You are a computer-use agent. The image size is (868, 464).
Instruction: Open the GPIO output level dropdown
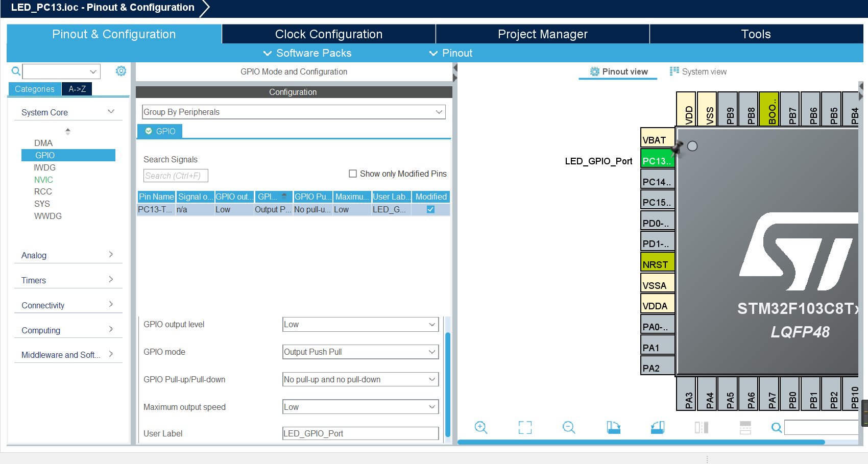(360, 324)
